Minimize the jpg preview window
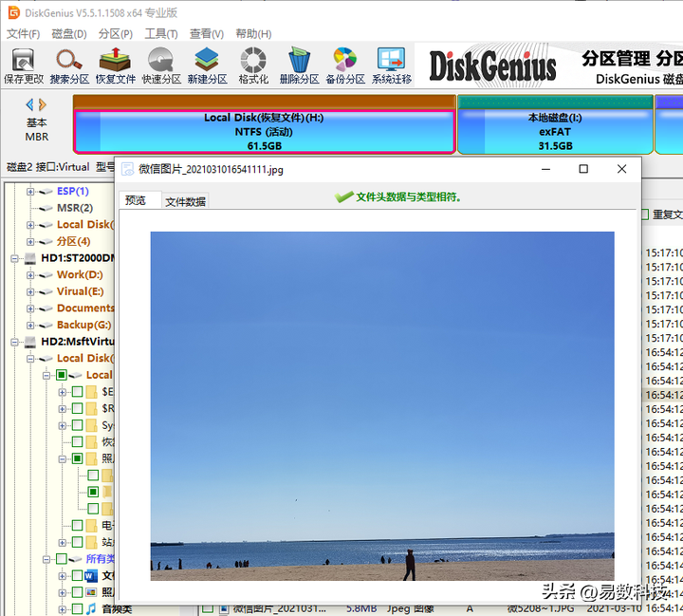Image resolution: width=683 pixels, height=616 pixels. (545, 169)
